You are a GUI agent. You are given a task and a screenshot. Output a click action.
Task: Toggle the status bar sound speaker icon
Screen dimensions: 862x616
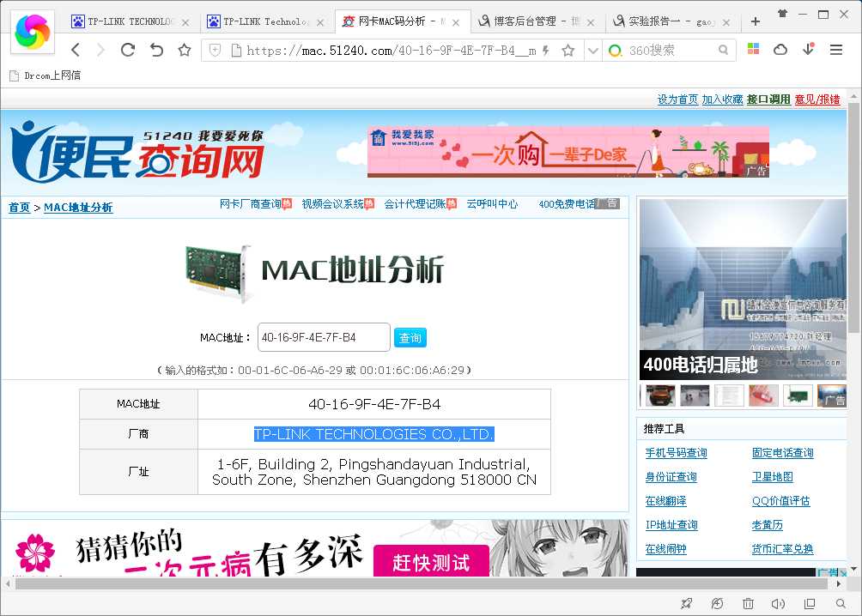click(778, 603)
